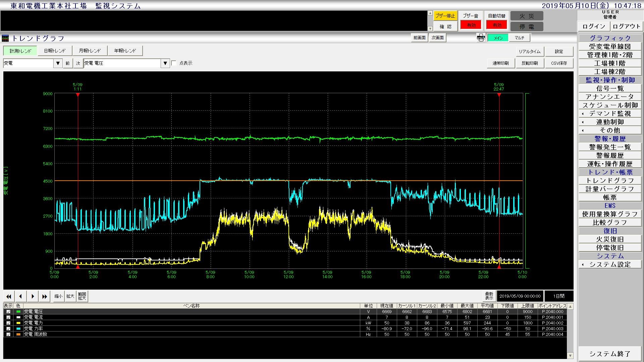Open 使用量換算グラフ screen
644x362 pixels.
[610, 214]
